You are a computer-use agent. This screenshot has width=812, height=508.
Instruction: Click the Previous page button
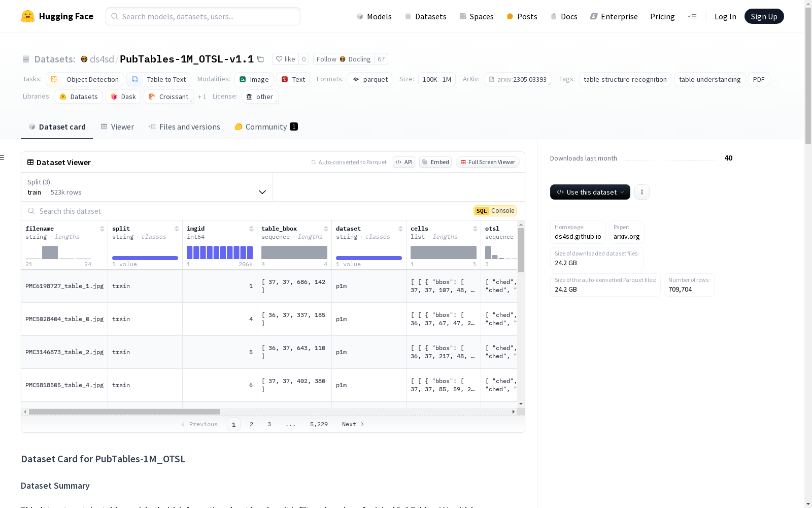[x=199, y=424]
